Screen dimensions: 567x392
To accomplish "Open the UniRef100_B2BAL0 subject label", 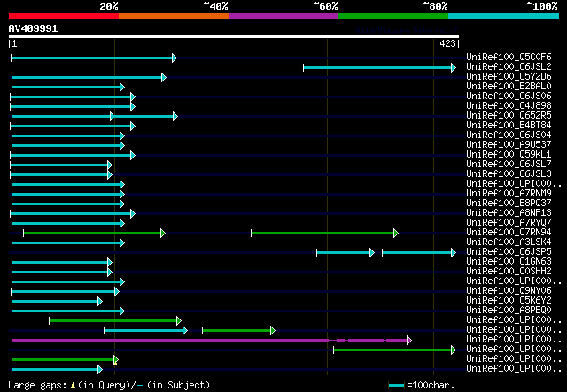I will [x=509, y=87].
